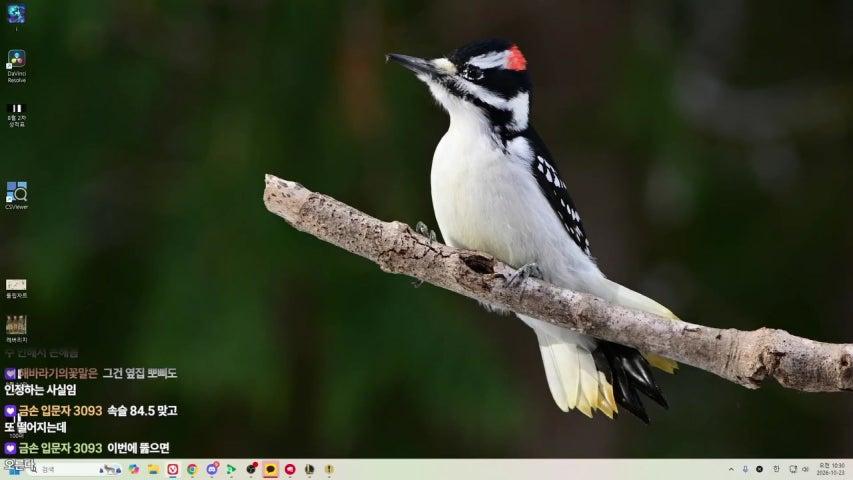853x480 pixels.
Task: Open the light paper-thumbnail desktop icon above the bottles icon
Action: coord(16,288)
